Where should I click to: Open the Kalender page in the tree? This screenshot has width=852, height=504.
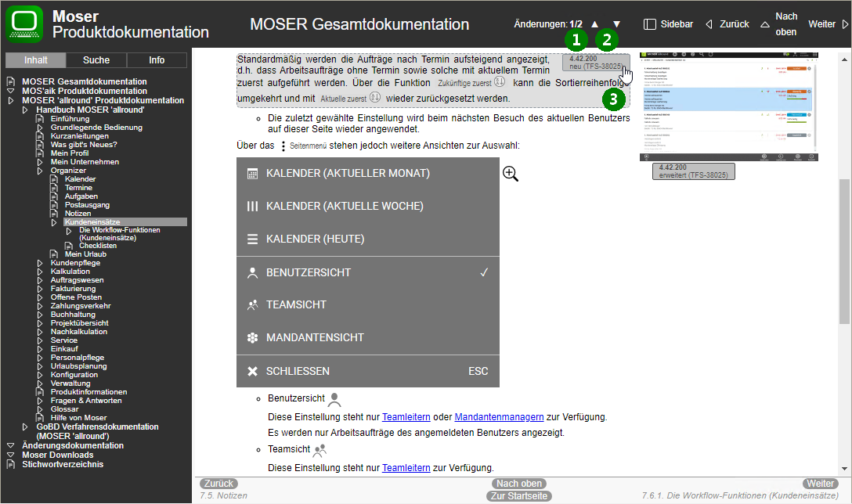[81, 179]
